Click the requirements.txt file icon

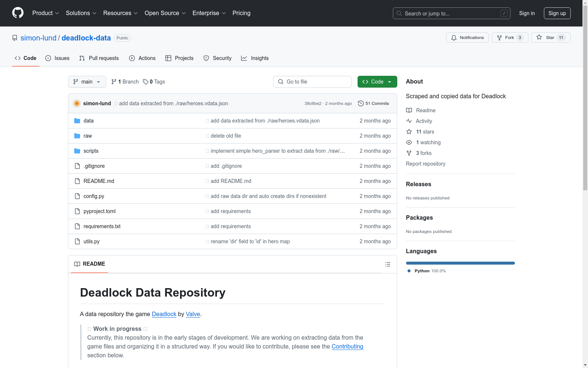(77, 226)
